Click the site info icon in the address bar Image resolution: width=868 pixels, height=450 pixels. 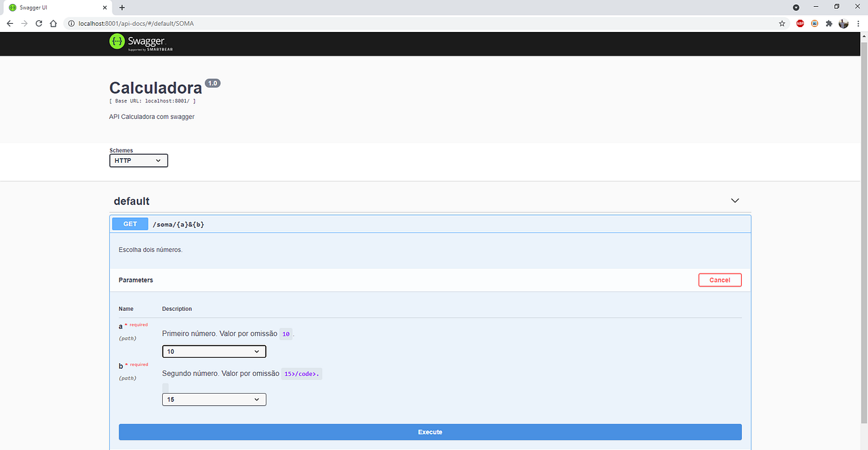click(71, 22)
